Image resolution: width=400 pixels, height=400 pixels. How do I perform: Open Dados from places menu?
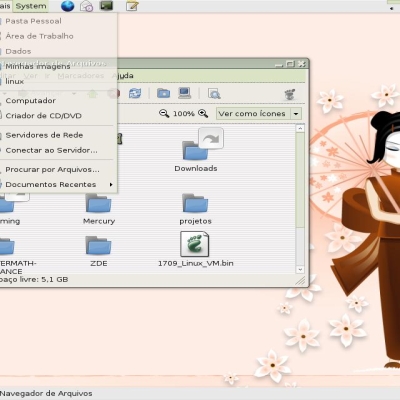coord(18,51)
